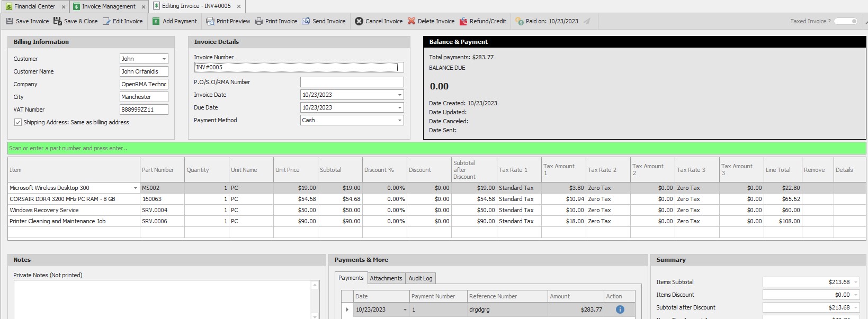868x319 pixels.
Task: Click the Invoice Management tab icon
Action: coord(77,6)
